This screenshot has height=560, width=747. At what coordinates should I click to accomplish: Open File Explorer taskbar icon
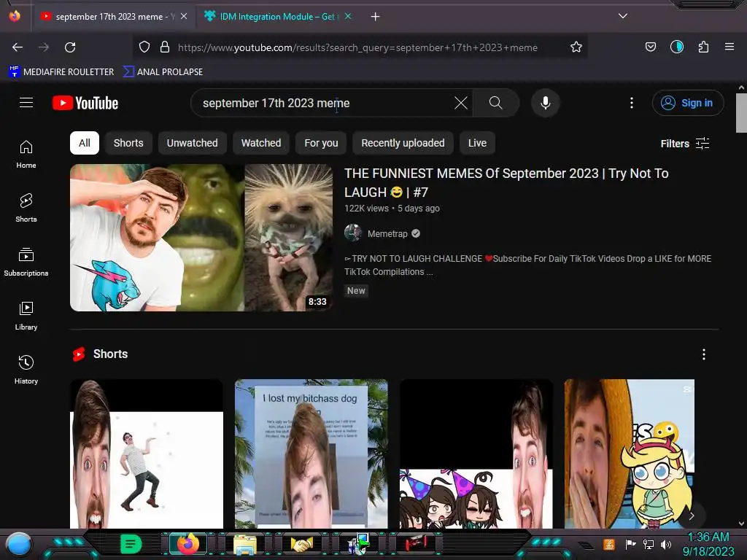coord(245,544)
